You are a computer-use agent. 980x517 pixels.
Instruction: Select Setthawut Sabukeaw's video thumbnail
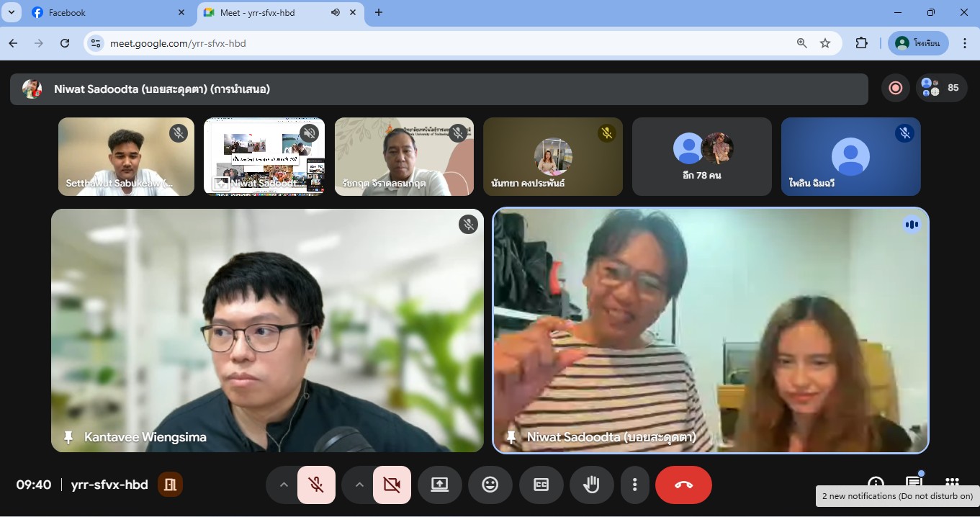pyautogui.click(x=126, y=156)
